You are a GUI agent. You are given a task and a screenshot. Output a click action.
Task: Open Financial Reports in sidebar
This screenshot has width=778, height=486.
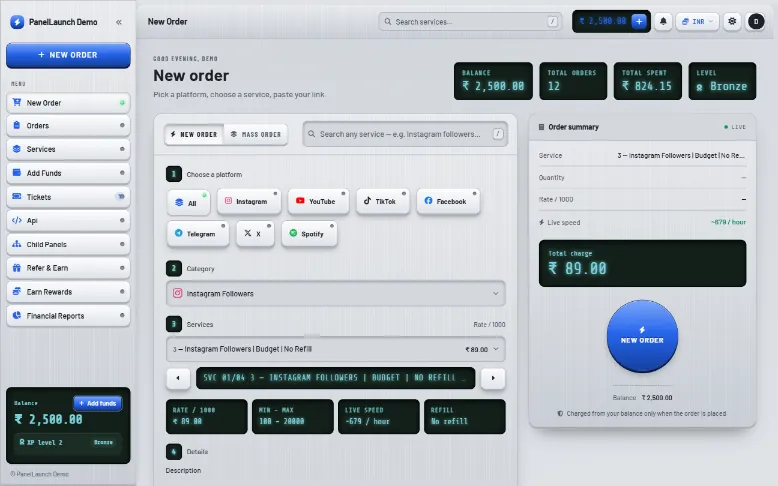(x=68, y=316)
